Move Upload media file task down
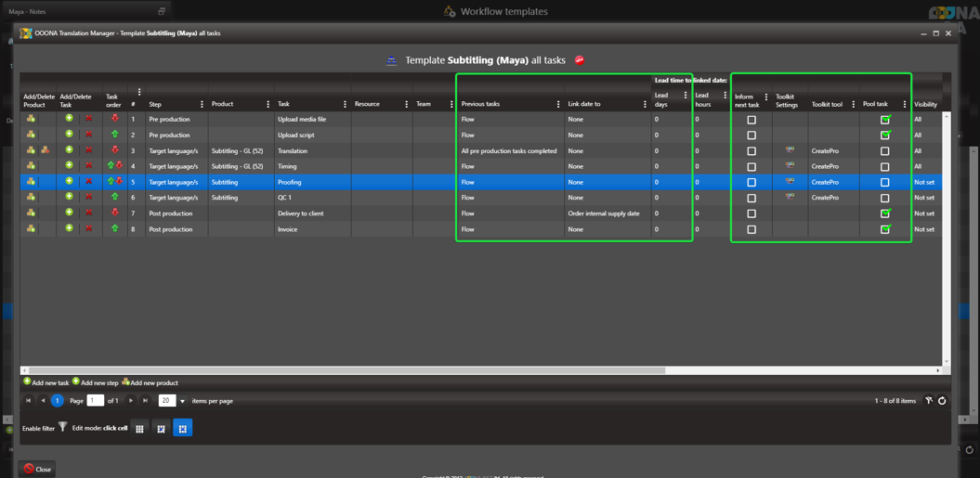980x478 pixels. click(115, 119)
